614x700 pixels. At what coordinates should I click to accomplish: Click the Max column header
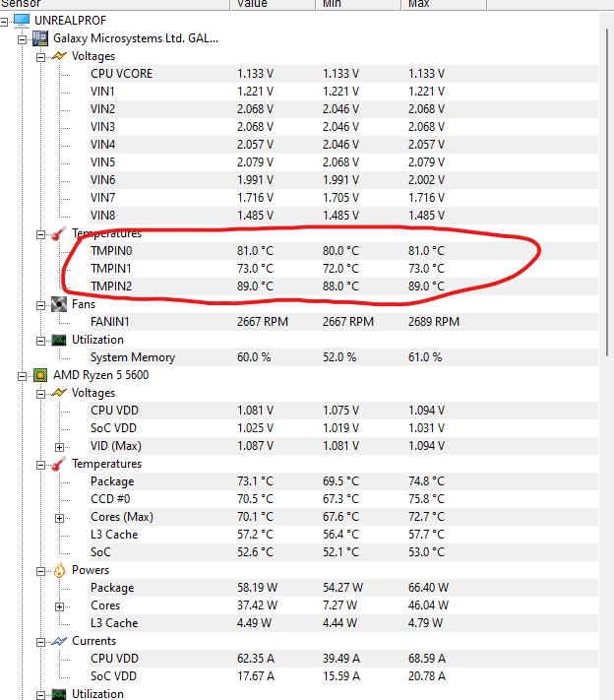pyautogui.click(x=445, y=5)
